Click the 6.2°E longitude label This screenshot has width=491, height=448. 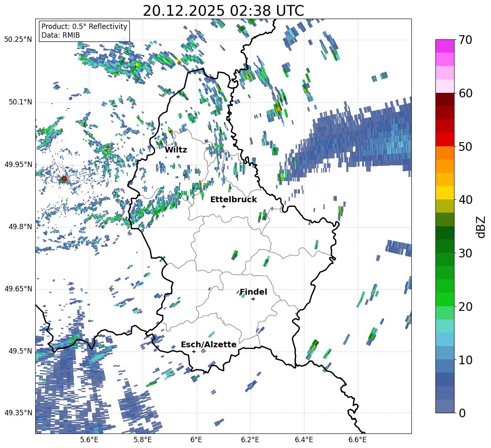point(250,440)
